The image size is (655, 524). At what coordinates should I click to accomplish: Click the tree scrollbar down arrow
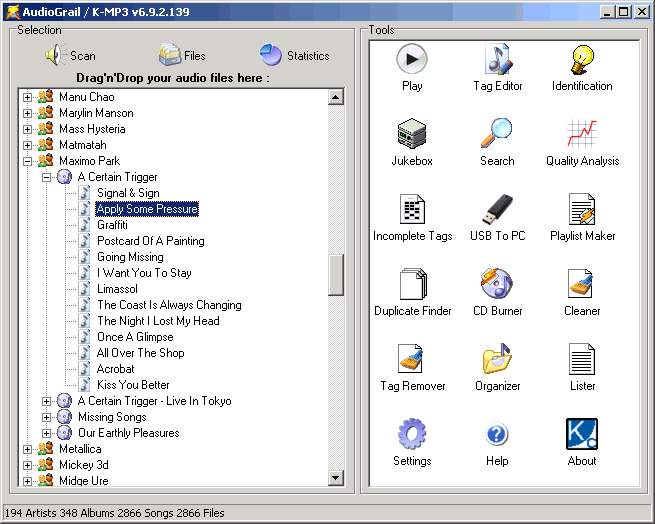pyautogui.click(x=336, y=478)
